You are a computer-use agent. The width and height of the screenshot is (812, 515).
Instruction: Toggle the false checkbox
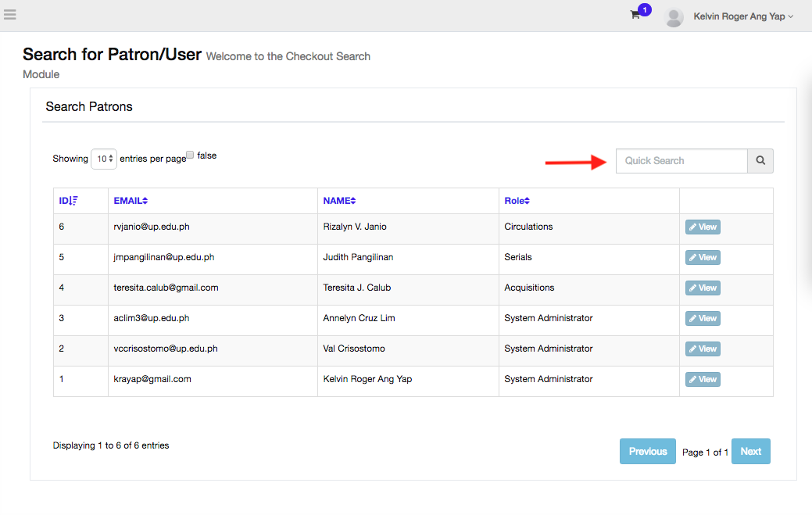click(x=190, y=155)
